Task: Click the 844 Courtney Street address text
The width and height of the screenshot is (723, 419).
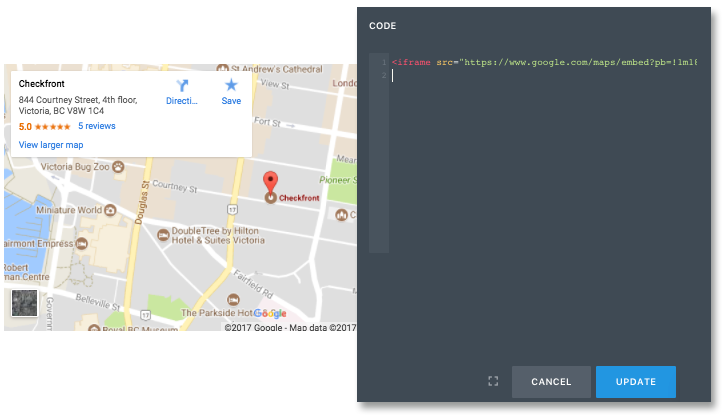Action: pyautogui.click(x=78, y=105)
